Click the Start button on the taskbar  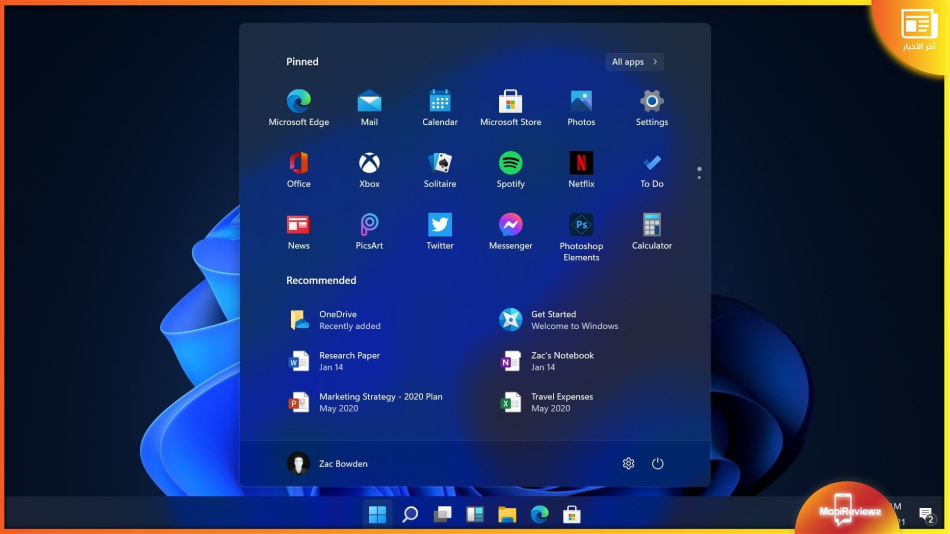tap(377, 515)
